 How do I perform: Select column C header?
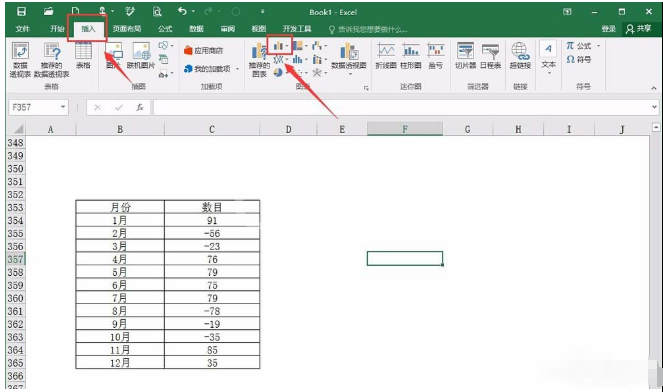(211, 129)
